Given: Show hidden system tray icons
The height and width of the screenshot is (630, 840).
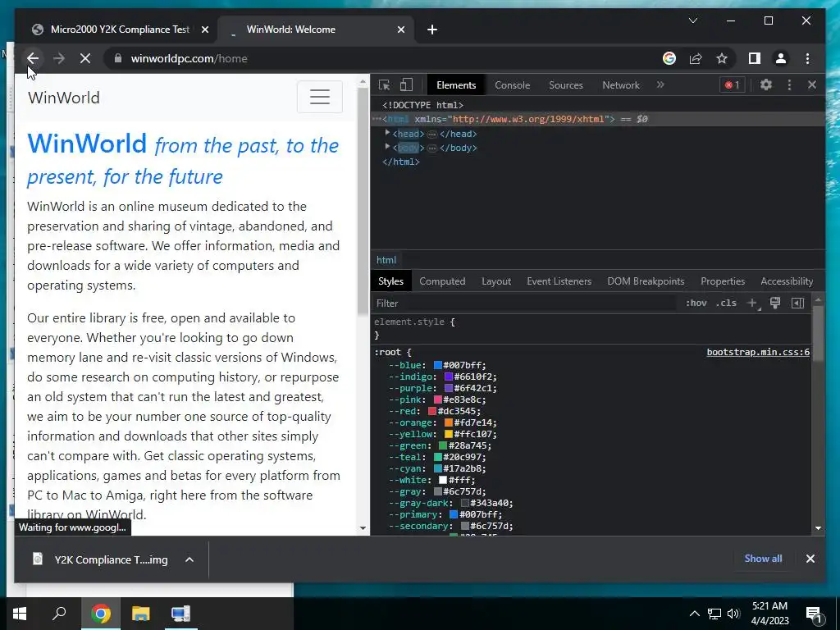Looking at the screenshot, I should [x=694, y=614].
